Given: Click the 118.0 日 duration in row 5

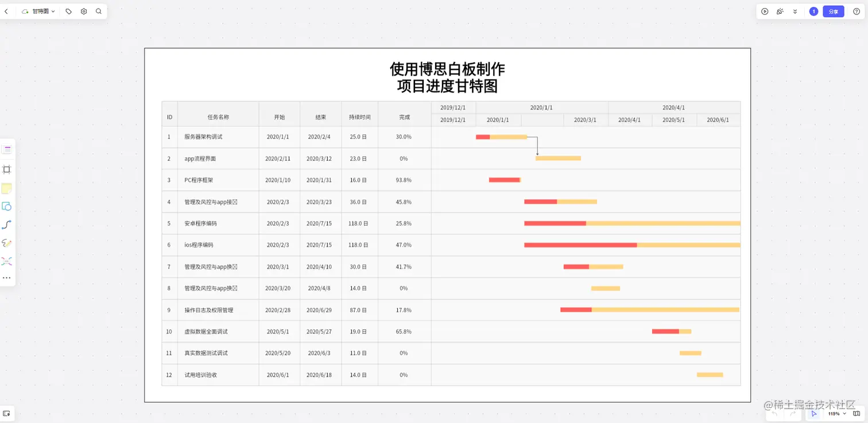Looking at the screenshot, I should click(x=359, y=223).
